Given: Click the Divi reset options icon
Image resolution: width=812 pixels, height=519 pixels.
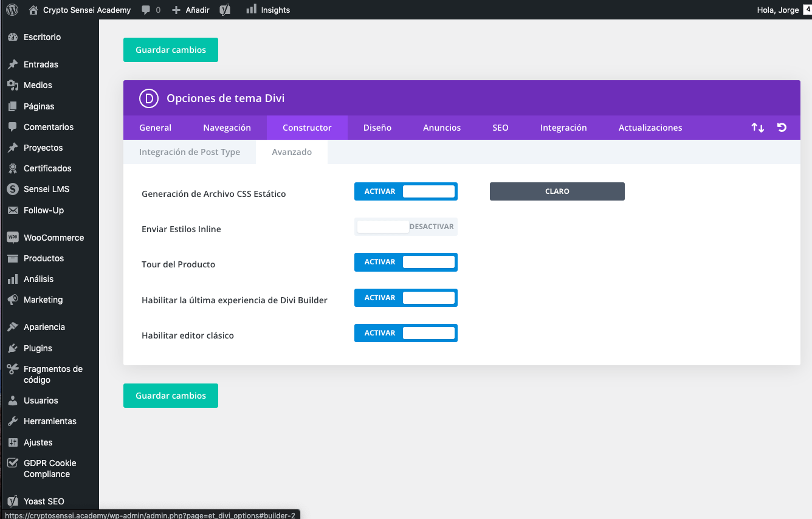Looking at the screenshot, I should point(782,128).
